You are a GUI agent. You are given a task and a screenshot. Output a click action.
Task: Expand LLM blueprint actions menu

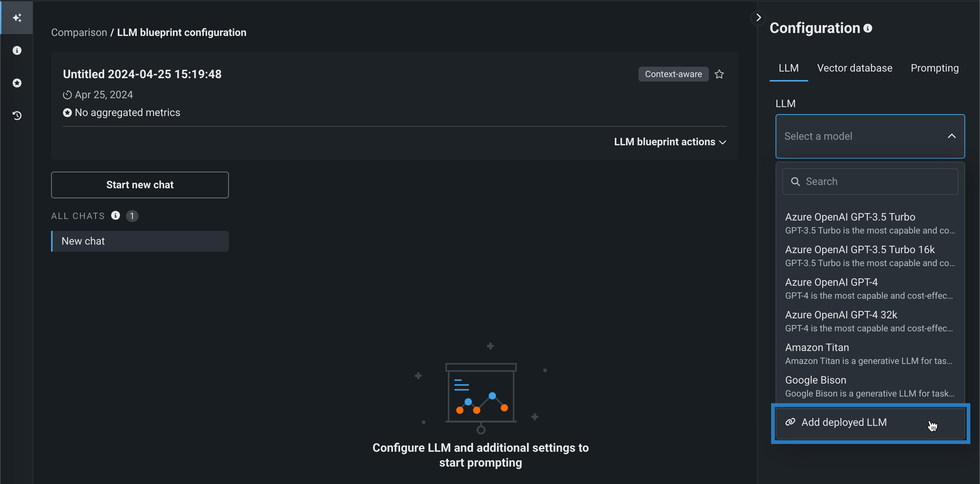(670, 142)
